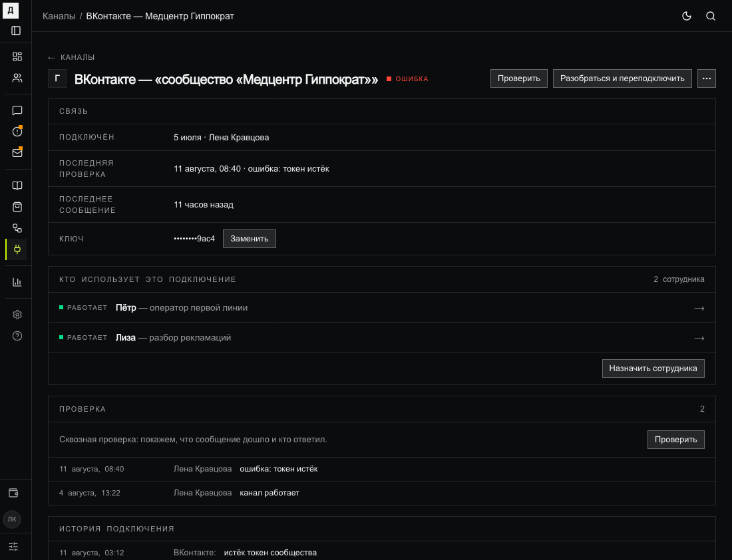Open the employees (people) icon in sidebar
Screen dimensions: 732x560
(17, 78)
